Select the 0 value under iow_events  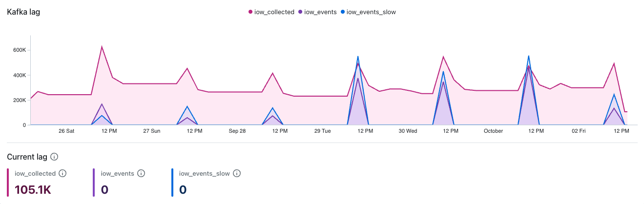point(104,189)
